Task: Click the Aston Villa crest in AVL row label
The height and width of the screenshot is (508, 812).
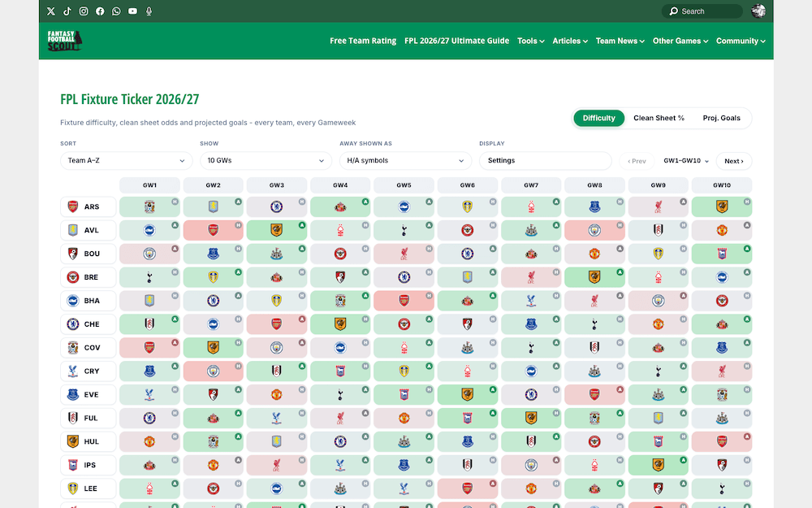Action: pos(73,230)
